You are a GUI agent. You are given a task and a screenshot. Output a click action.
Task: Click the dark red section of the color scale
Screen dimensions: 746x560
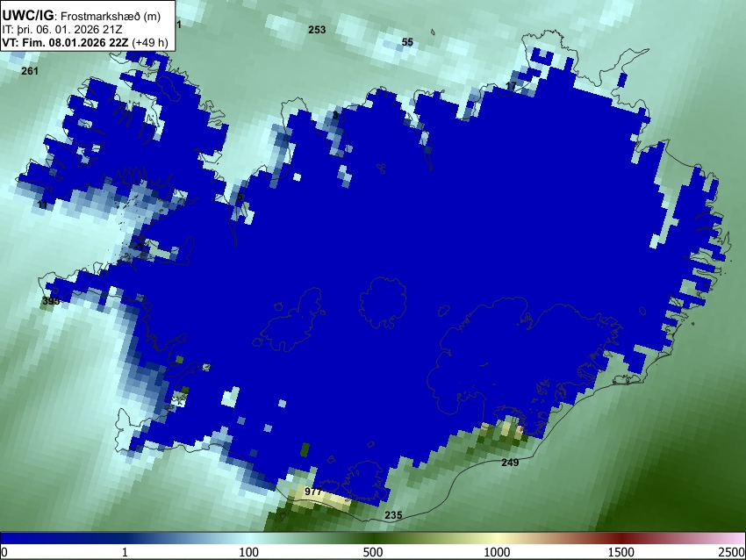(621, 538)
